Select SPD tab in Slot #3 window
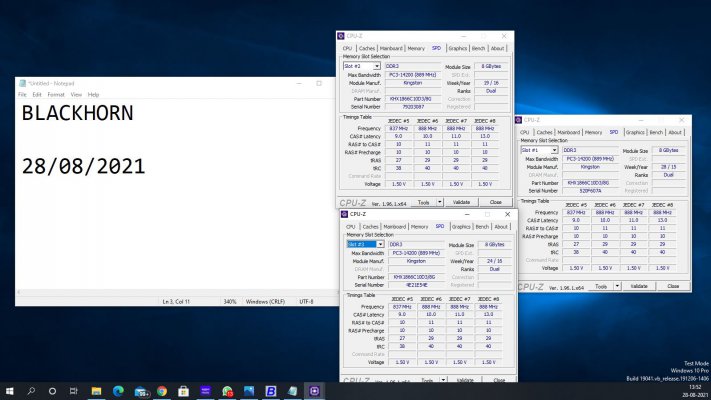Screen dimensions: 711x400 click(x=440, y=226)
